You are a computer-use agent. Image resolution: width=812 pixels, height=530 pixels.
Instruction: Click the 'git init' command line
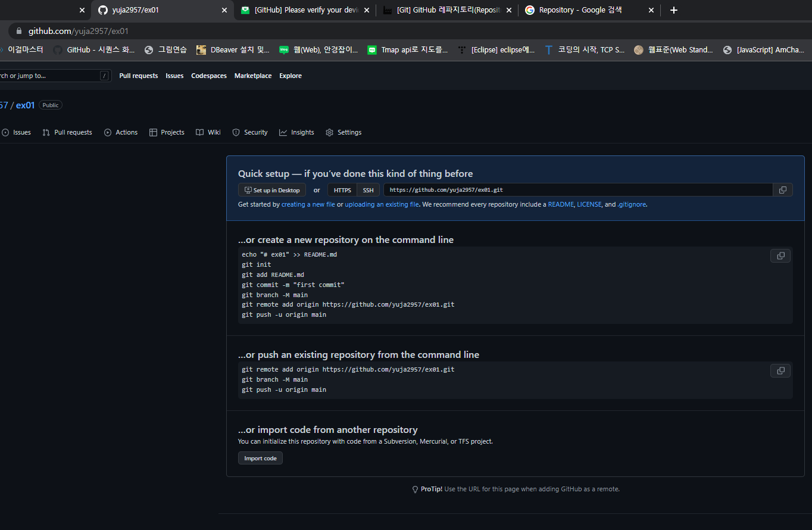coord(257,264)
